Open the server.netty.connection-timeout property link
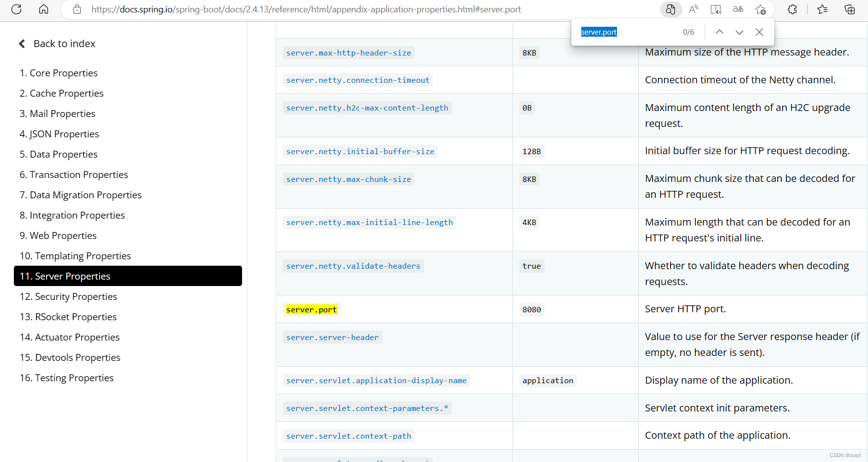Viewport: 868px width, 462px height. click(x=357, y=80)
